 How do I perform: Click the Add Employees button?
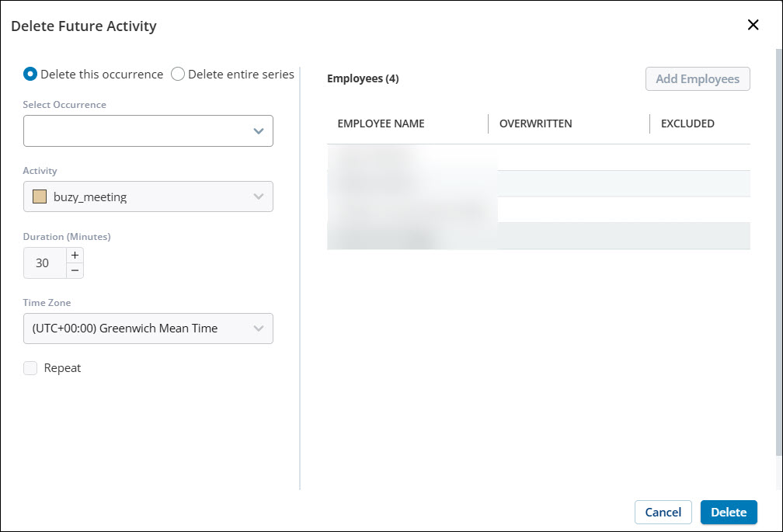coord(698,79)
